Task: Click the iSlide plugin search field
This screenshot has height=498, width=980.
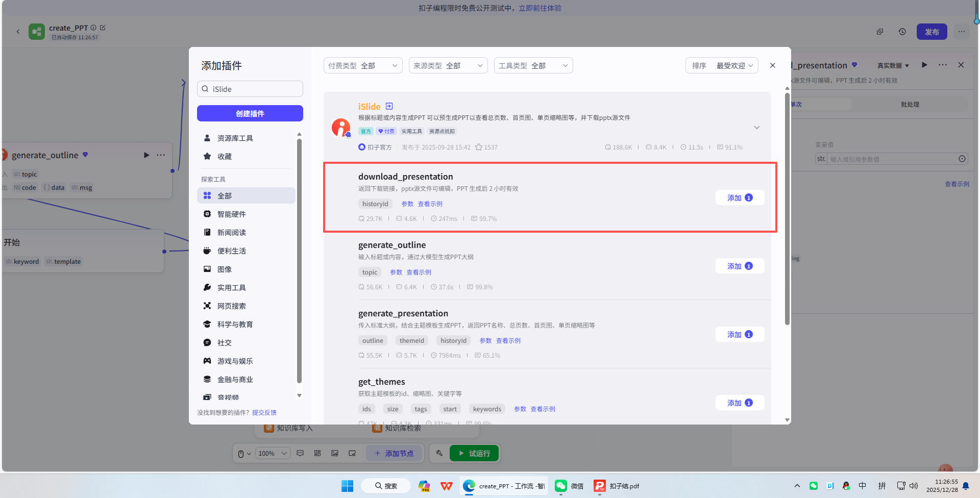Action: pos(250,89)
